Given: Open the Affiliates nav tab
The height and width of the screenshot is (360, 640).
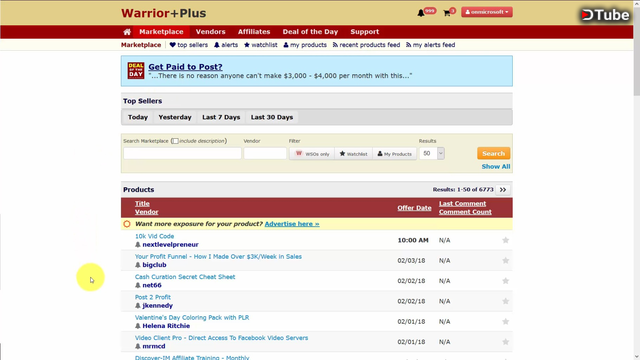Looking at the screenshot, I should click(254, 32).
